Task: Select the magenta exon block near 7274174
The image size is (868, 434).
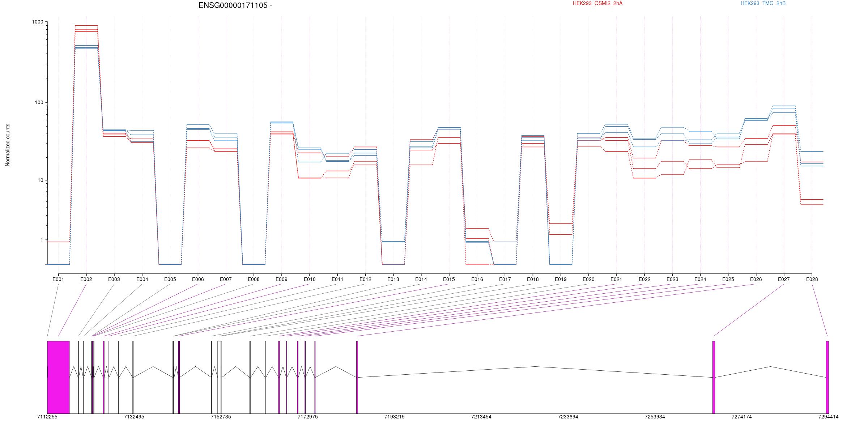Action: pyautogui.click(x=714, y=377)
